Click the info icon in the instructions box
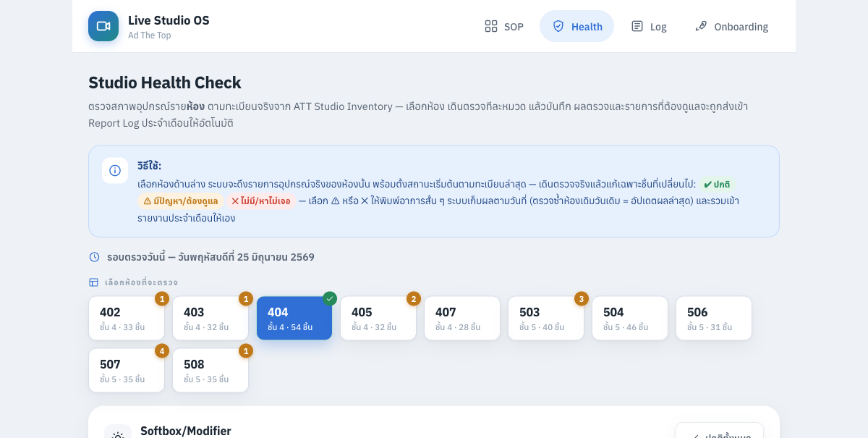The image size is (868, 438). [115, 170]
